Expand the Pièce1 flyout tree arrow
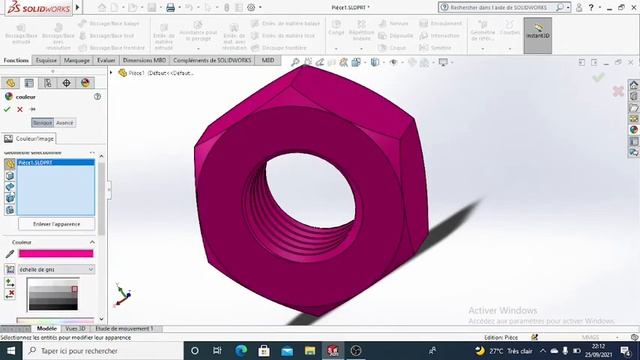 [x=111, y=73]
